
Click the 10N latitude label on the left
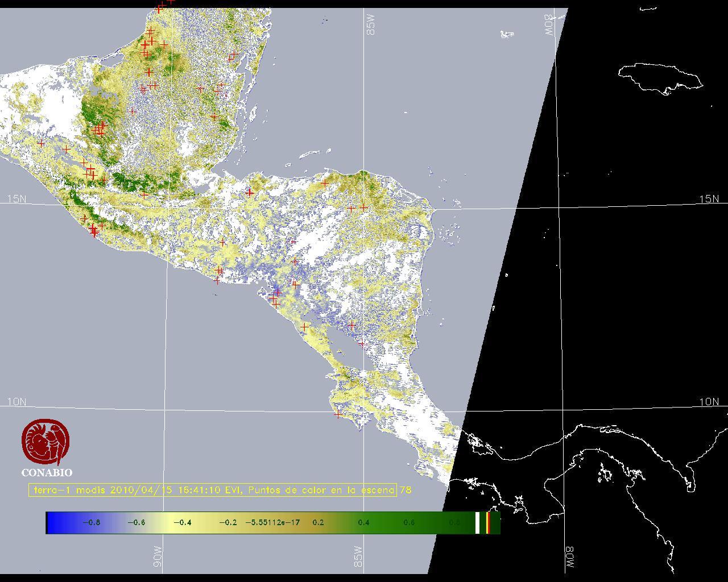coord(16,402)
